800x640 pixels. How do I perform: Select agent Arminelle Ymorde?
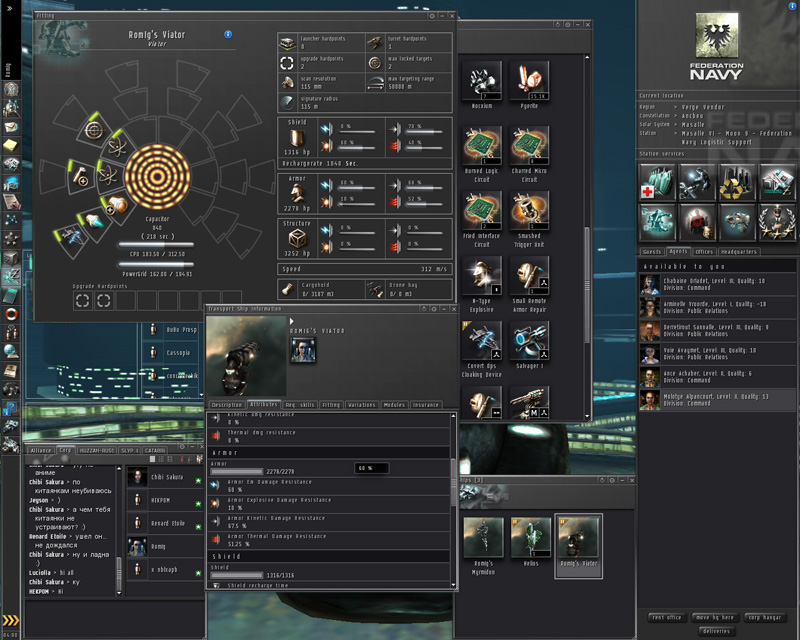(717, 307)
